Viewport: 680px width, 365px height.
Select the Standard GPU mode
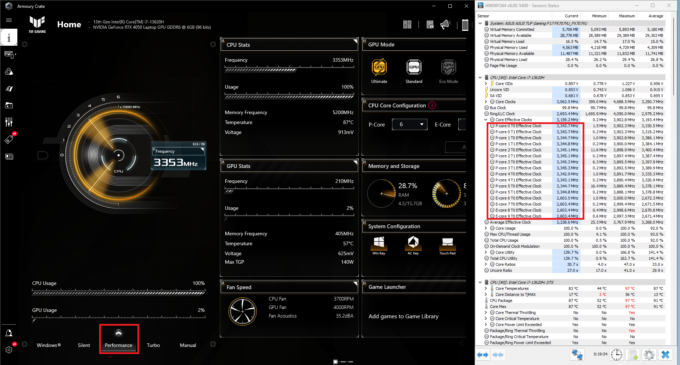click(414, 72)
